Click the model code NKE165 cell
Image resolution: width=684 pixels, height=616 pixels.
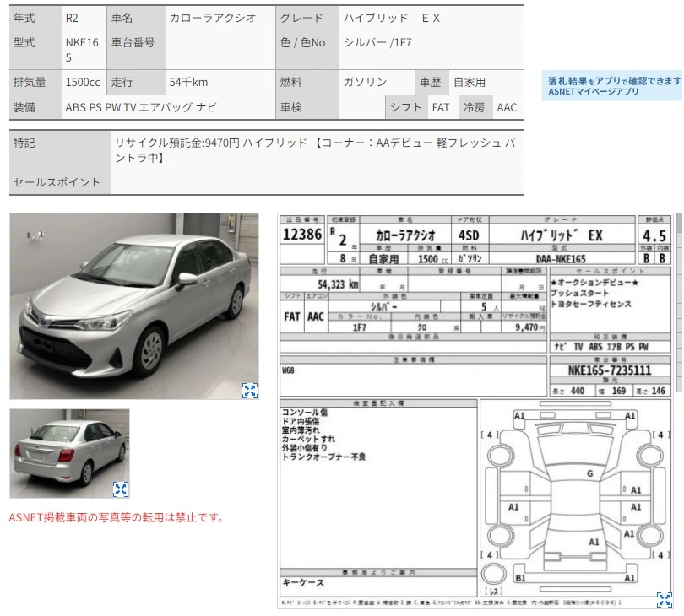pyautogui.click(x=84, y=50)
